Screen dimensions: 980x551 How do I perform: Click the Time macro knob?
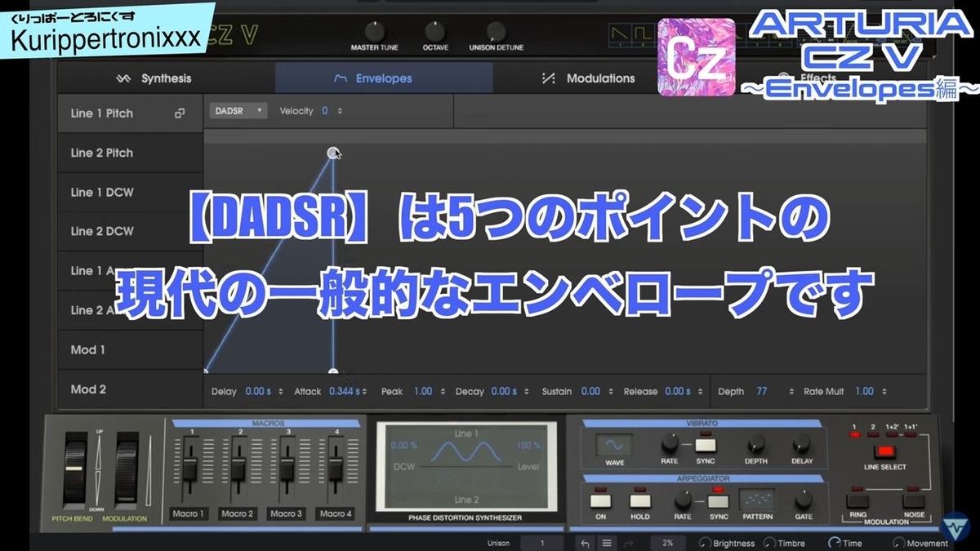click(834, 543)
